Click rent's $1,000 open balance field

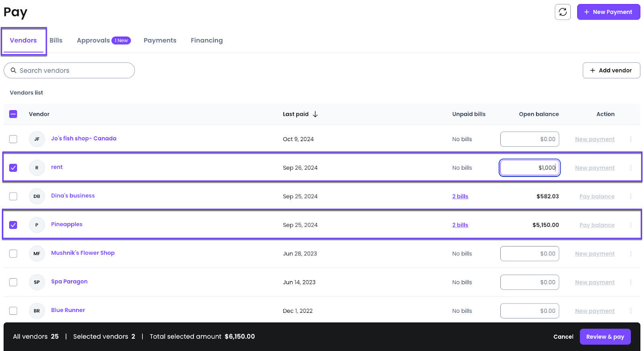pos(530,168)
